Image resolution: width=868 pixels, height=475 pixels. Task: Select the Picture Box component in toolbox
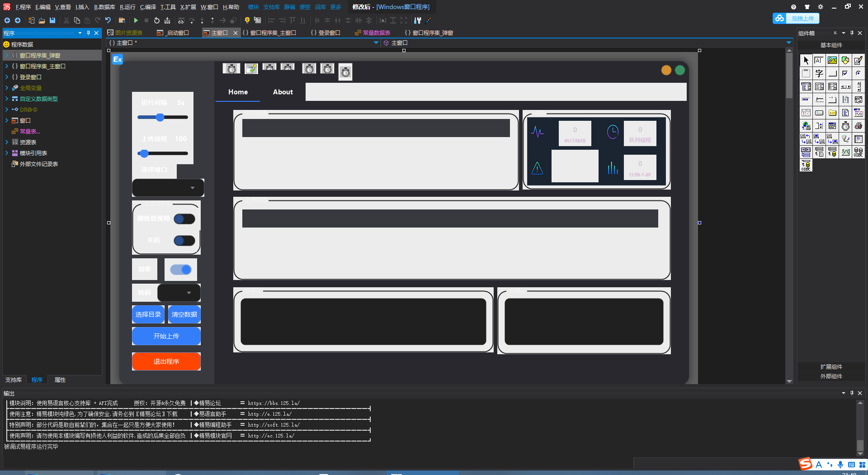pos(832,60)
